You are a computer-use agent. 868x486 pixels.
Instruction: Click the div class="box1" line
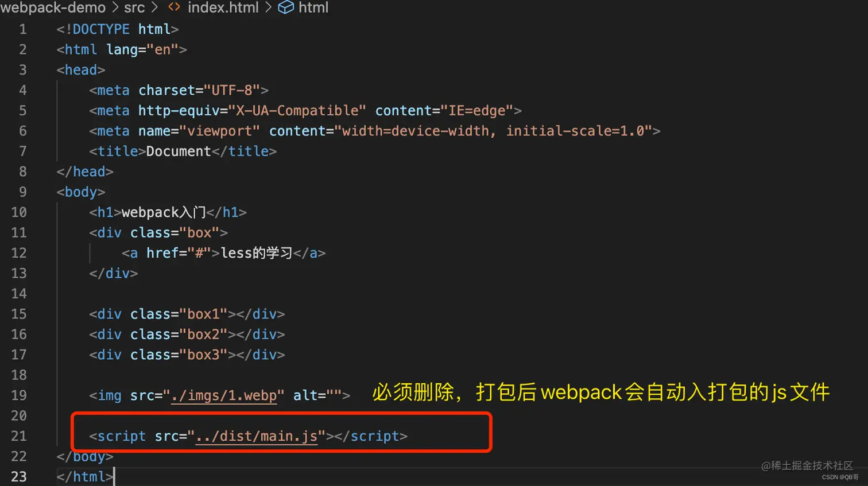187,314
